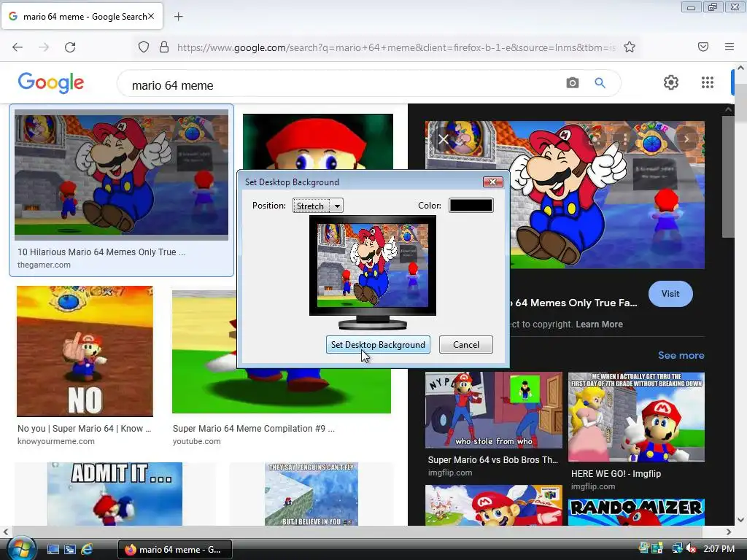This screenshot has height=560, width=747.
Task: Click the knowyourmeme.com source text
Action: pyautogui.click(x=55, y=441)
